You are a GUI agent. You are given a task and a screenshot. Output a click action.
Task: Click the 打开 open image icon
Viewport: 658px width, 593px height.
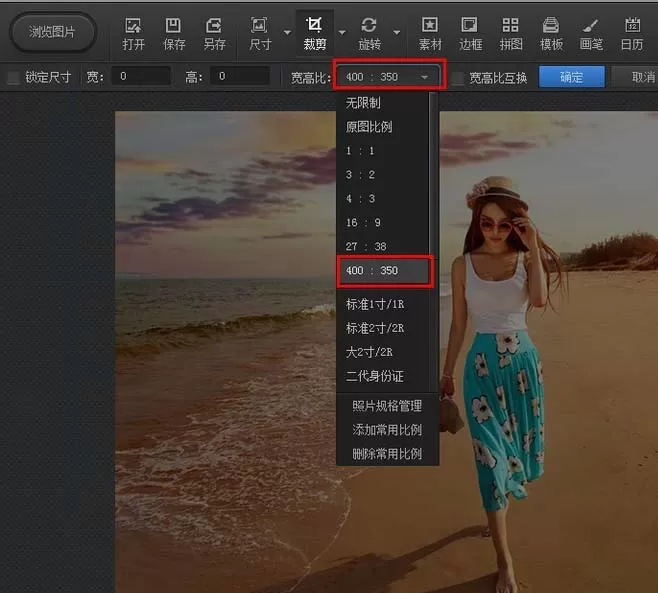(x=133, y=34)
